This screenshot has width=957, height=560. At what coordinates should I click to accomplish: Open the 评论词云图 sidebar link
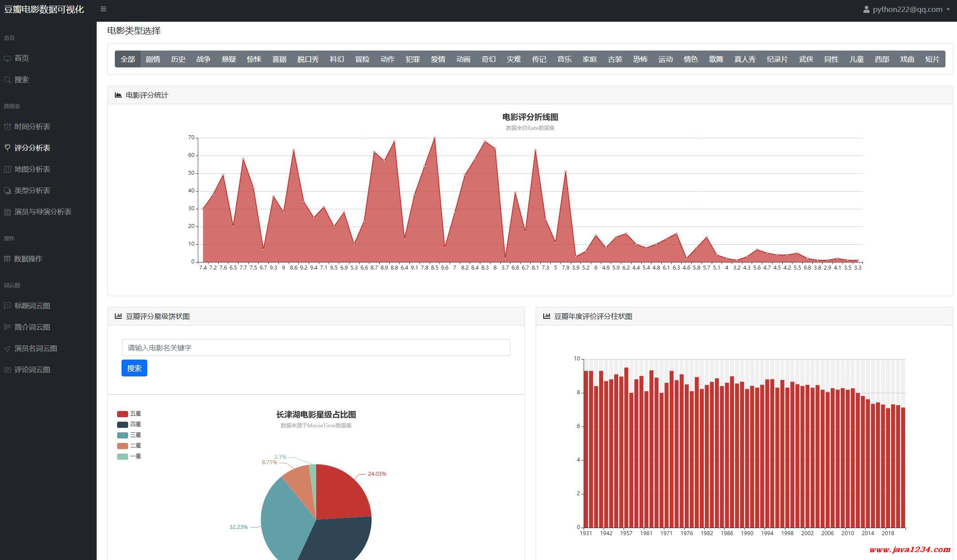coord(32,370)
